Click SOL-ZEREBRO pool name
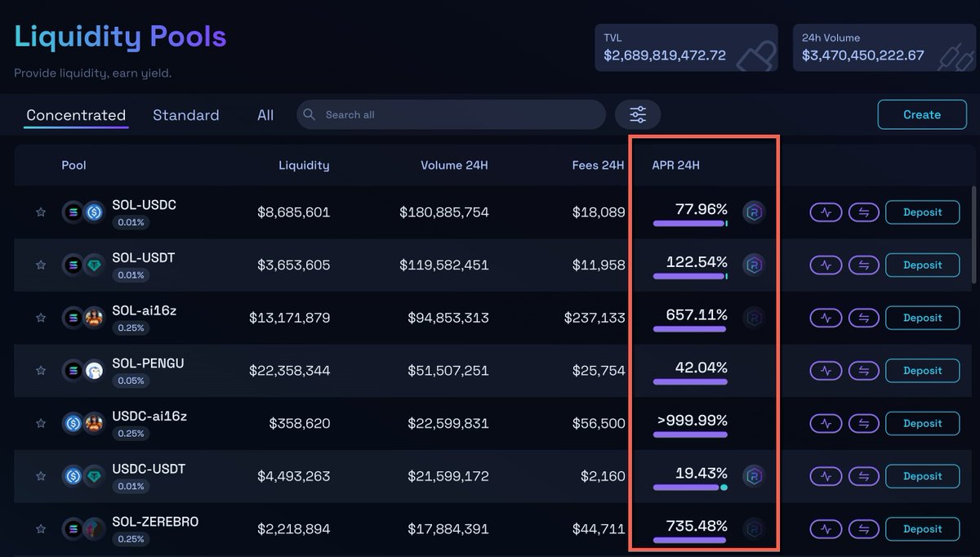Viewport: 980px width, 557px height. tap(155, 522)
